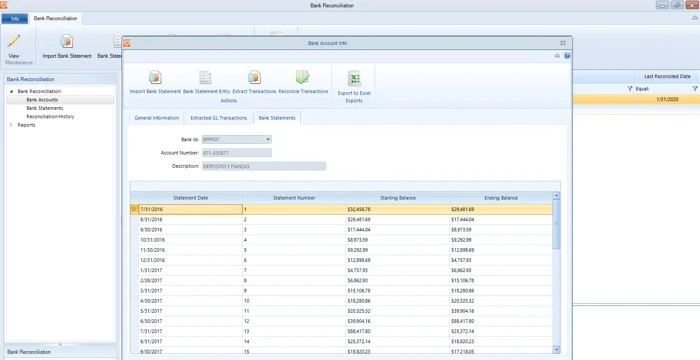Click the Description field

[264, 166]
